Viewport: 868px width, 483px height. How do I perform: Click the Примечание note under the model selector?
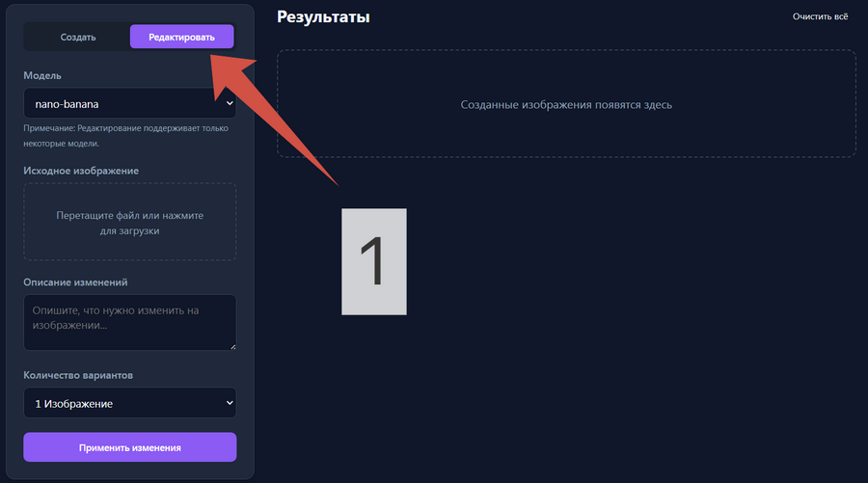[125, 135]
